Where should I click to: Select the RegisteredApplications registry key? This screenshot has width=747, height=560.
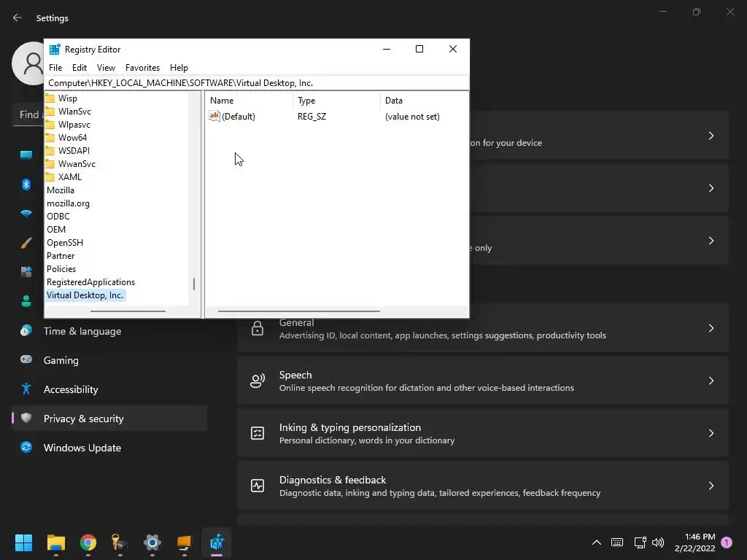pos(90,282)
